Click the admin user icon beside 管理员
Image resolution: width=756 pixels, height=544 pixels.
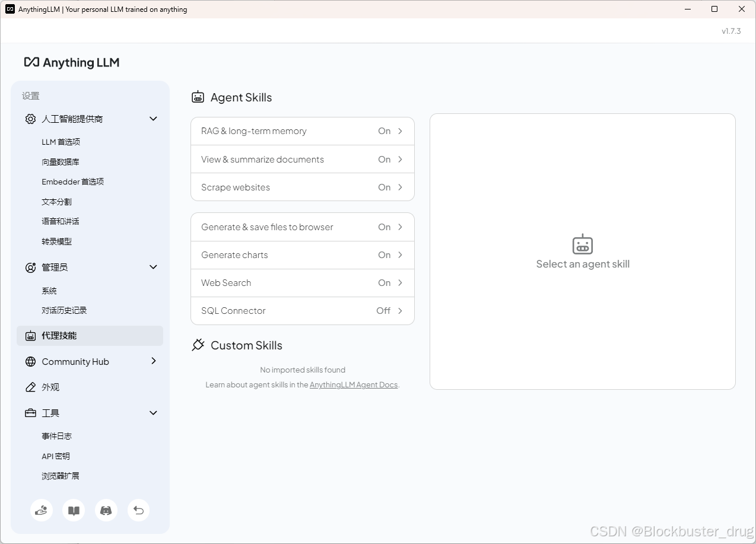(x=30, y=268)
